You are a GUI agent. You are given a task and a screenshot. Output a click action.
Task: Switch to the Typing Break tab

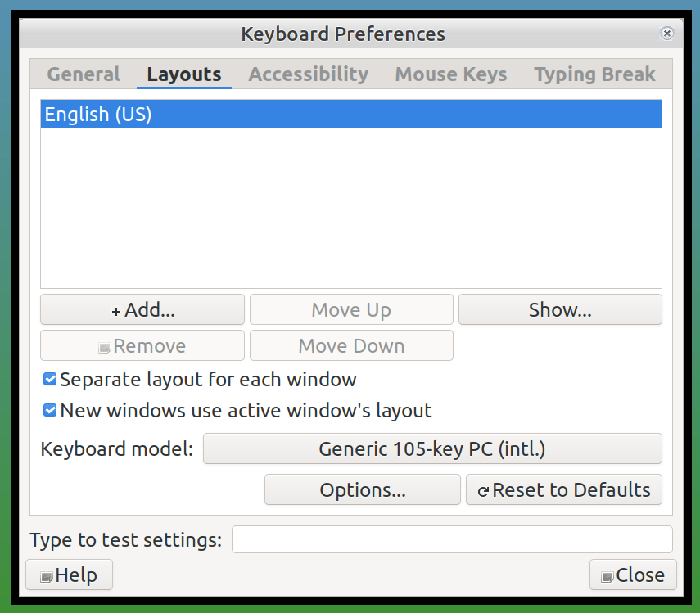594,74
